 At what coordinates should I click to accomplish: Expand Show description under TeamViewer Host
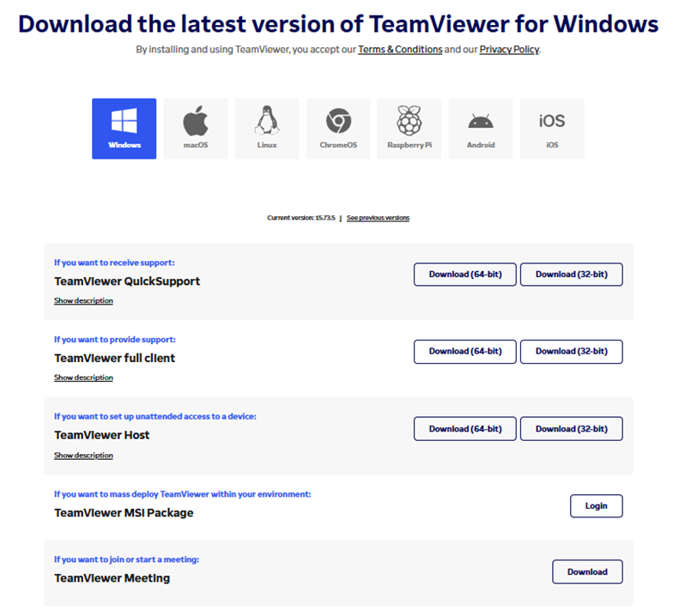point(83,456)
